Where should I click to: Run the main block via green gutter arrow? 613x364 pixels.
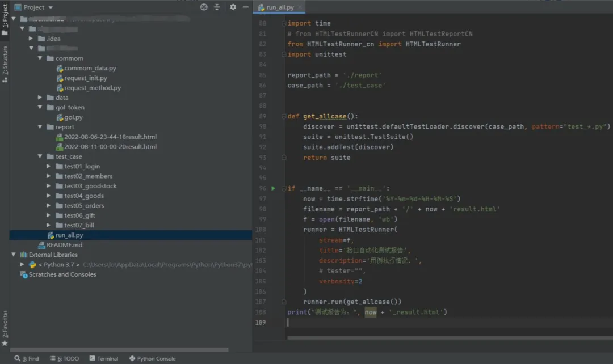[273, 188]
